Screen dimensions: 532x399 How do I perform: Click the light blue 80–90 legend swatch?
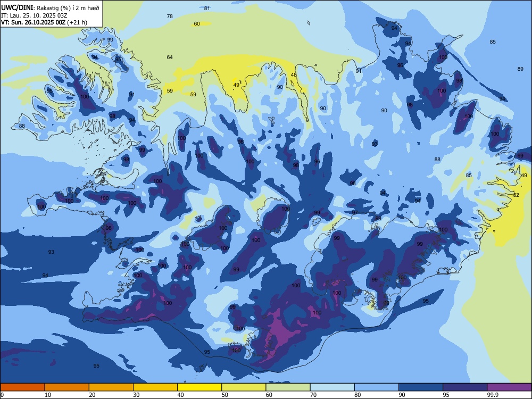[377, 387]
